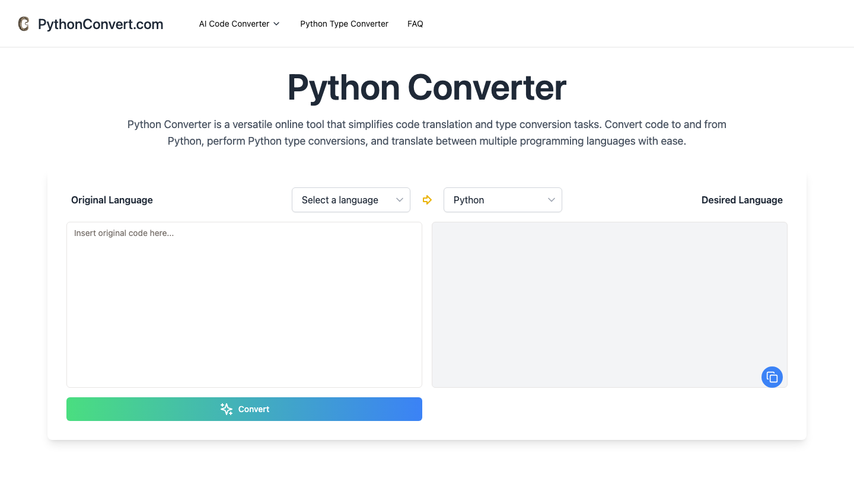This screenshot has width=854, height=504.
Task: Open the AI Code Converter menu
Action: click(239, 24)
